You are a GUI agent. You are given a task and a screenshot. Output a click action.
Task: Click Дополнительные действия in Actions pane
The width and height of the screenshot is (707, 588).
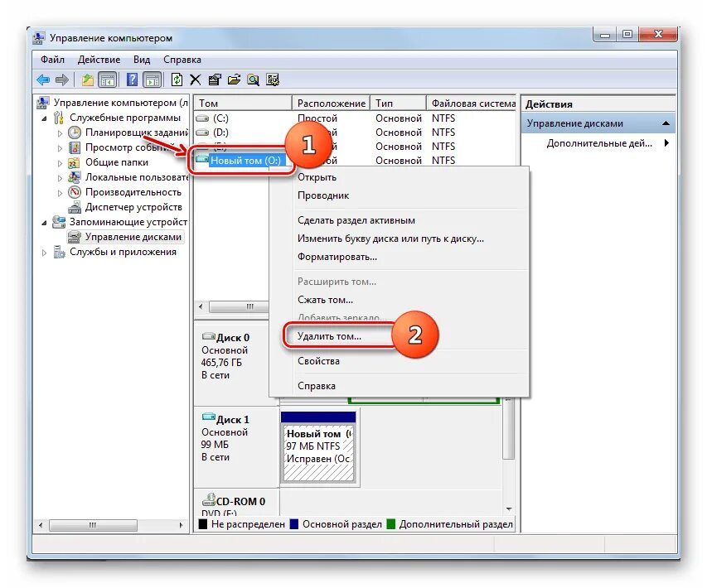(599, 143)
